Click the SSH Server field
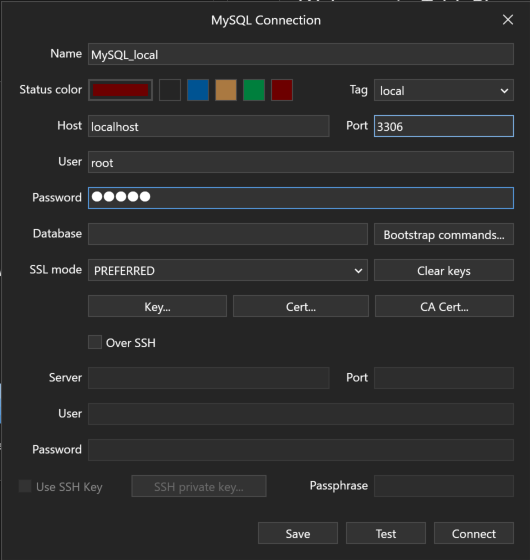This screenshot has width=530, height=560. pos(209,378)
